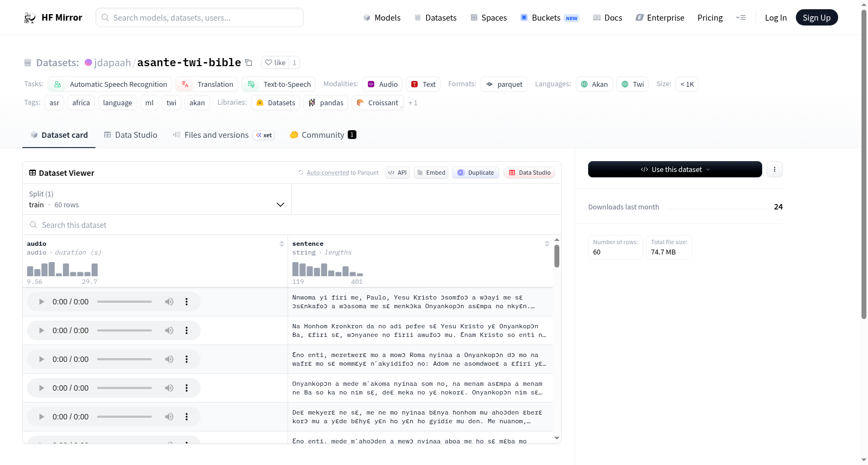
Task: Switch to the Data Studio tab
Action: (x=130, y=135)
